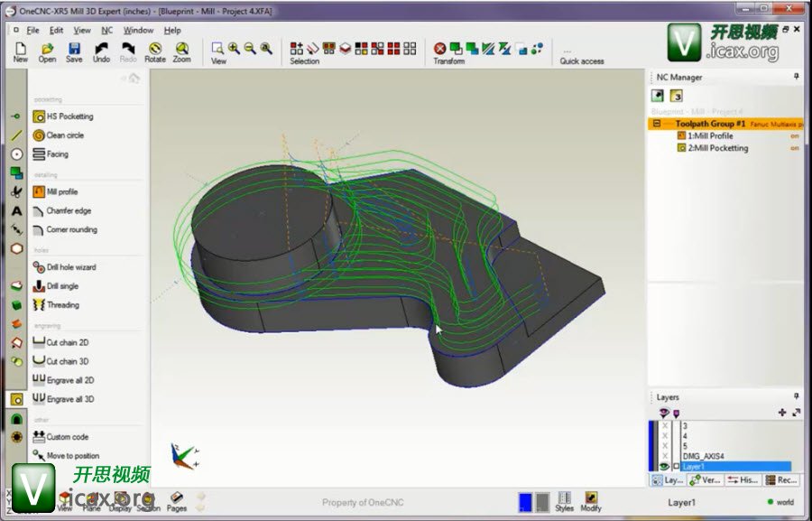Select 2:Mill Pocketting operation
This screenshot has height=521, width=812.
[717, 148]
